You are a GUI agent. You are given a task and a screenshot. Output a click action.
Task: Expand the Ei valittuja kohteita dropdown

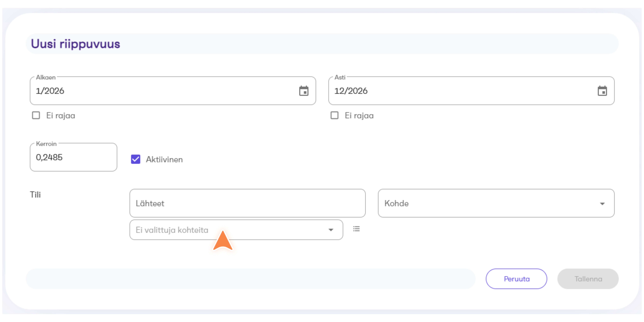tap(236, 230)
